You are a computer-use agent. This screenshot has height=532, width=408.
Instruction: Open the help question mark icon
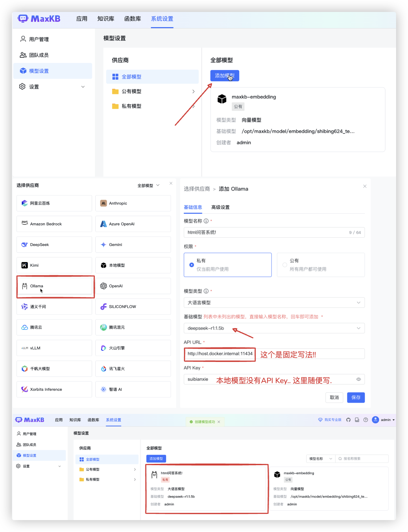tap(366, 420)
